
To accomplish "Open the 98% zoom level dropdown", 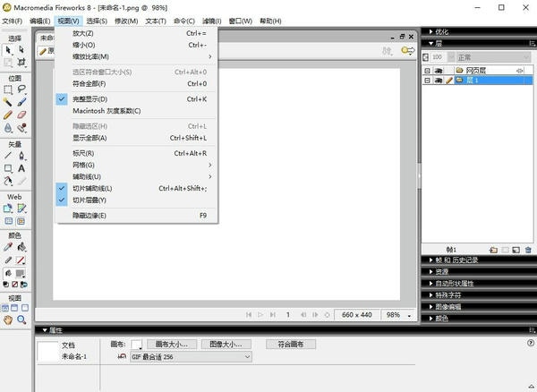I will coord(409,315).
